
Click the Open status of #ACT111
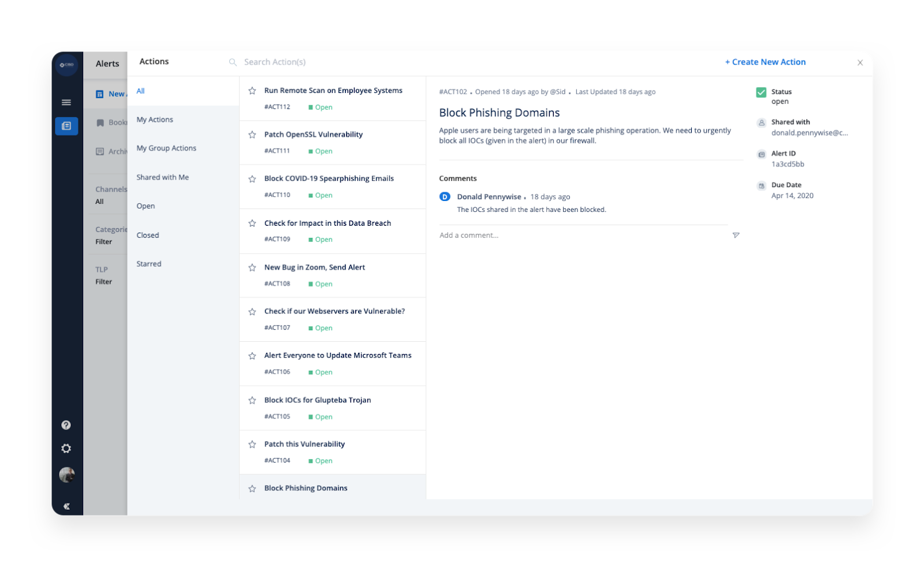(x=321, y=151)
